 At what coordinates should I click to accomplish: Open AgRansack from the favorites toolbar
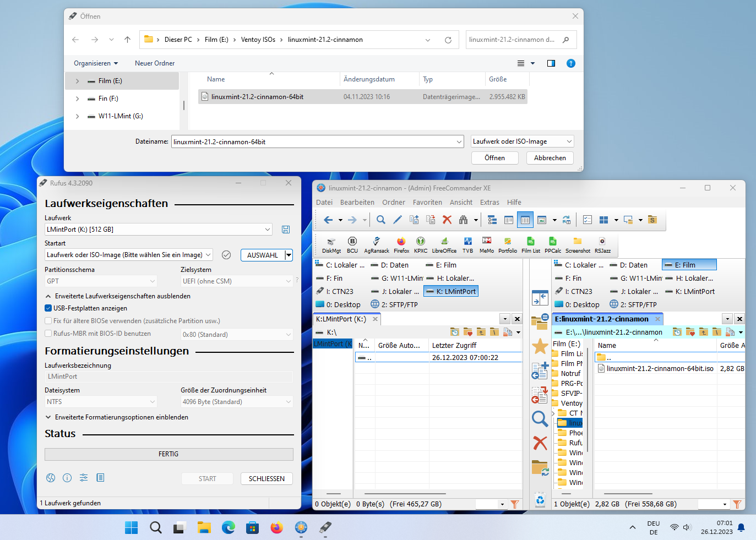pyautogui.click(x=377, y=245)
